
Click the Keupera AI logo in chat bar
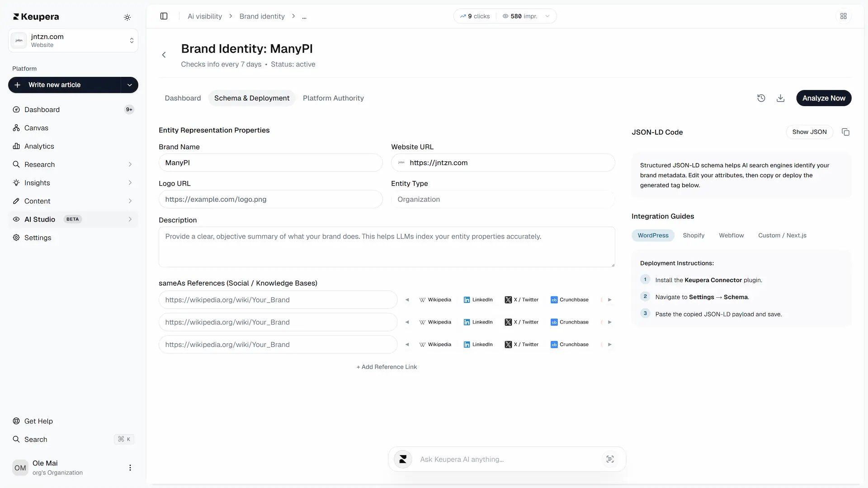pos(403,459)
